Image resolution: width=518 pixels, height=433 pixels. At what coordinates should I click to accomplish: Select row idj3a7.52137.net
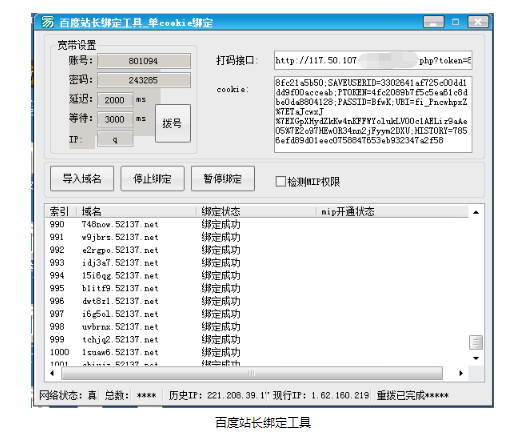[257, 263]
